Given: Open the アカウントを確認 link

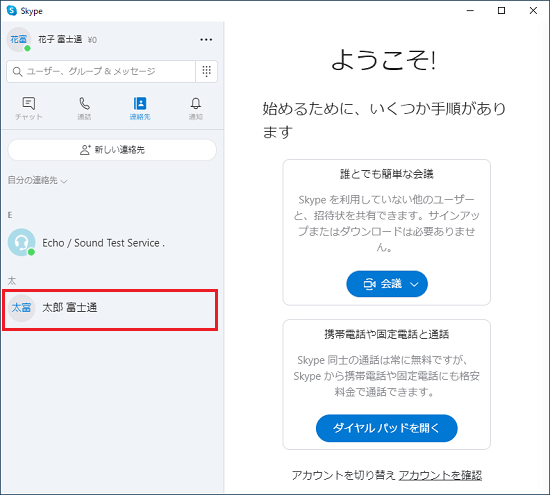Looking at the screenshot, I should click(x=440, y=475).
